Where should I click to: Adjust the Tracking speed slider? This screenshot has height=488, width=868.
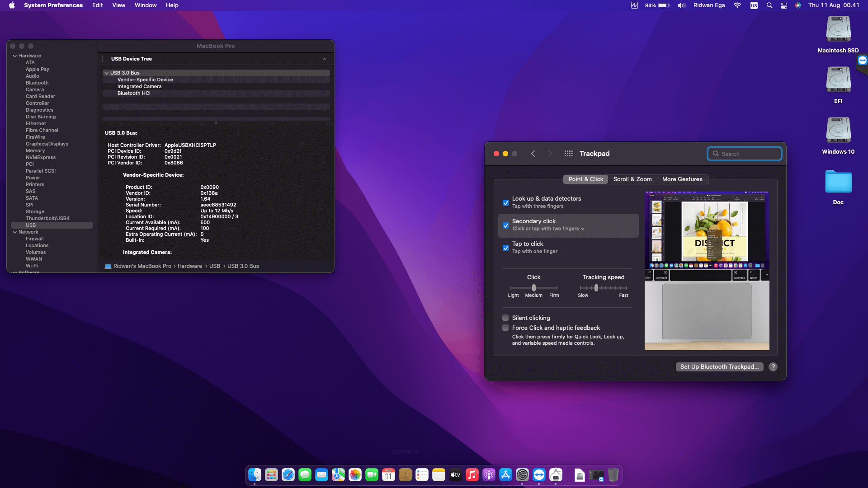[596, 288]
